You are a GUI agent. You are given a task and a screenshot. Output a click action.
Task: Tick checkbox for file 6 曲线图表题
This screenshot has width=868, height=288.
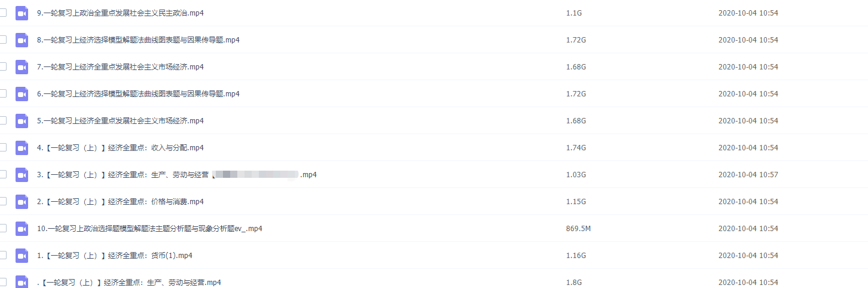coord(3,93)
